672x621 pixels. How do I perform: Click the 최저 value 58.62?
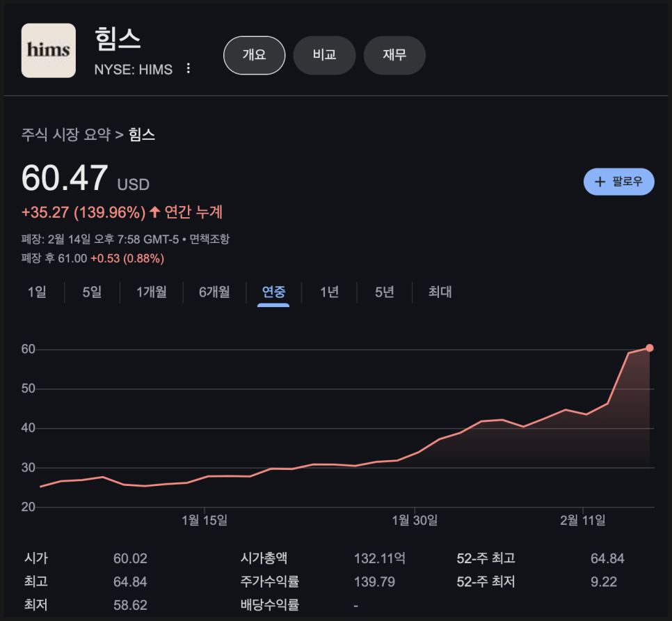(130, 605)
